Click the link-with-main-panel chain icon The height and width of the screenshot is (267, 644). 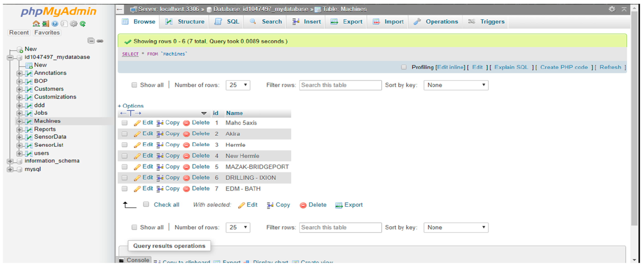point(100,41)
